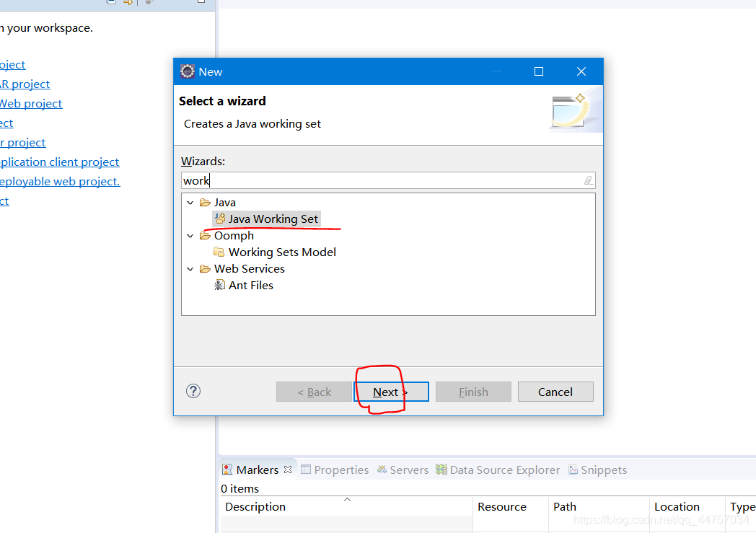The height and width of the screenshot is (533, 756).
Task: Select Java Working Set wizard
Action: (x=273, y=219)
